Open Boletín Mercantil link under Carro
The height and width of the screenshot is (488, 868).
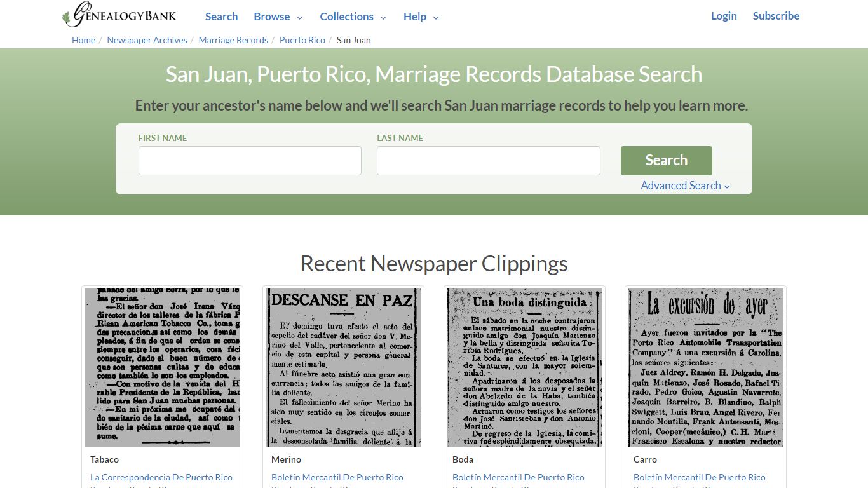tap(700, 477)
